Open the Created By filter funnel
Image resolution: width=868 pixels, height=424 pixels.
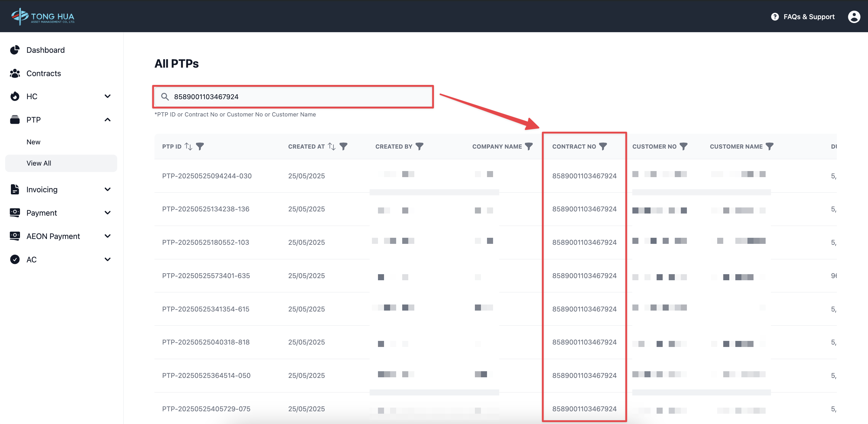(419, 146)
